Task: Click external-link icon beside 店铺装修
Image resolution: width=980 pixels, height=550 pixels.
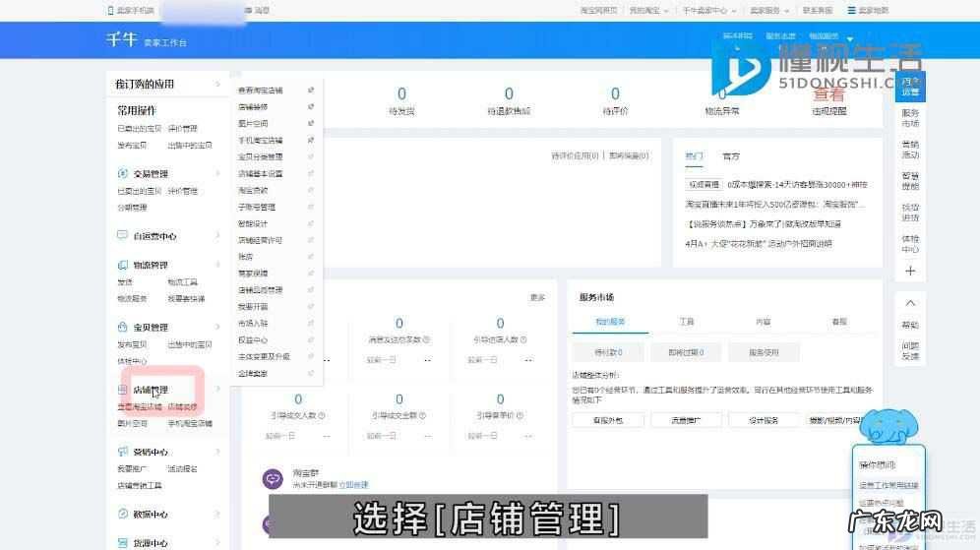Action: coord(311,107)
